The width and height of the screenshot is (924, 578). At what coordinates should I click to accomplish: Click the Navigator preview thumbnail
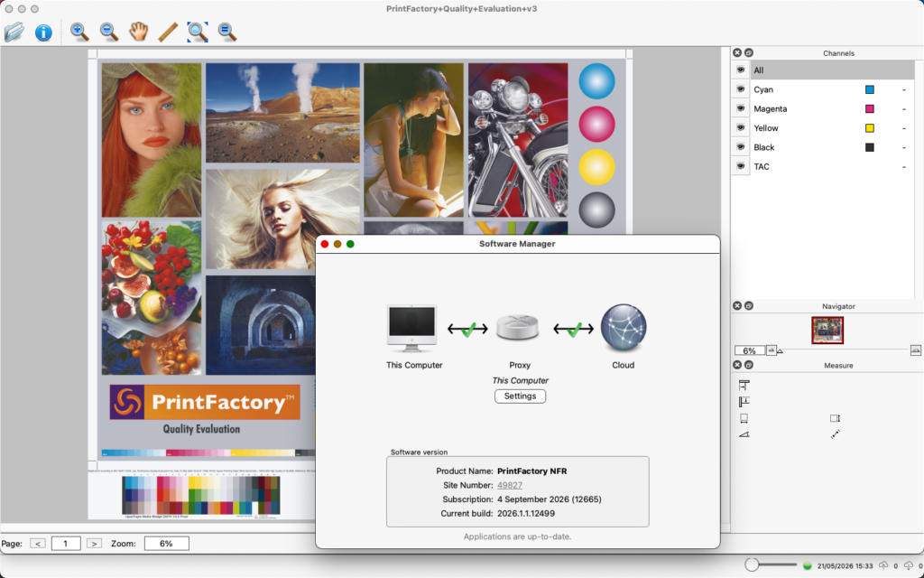point(827,331)
